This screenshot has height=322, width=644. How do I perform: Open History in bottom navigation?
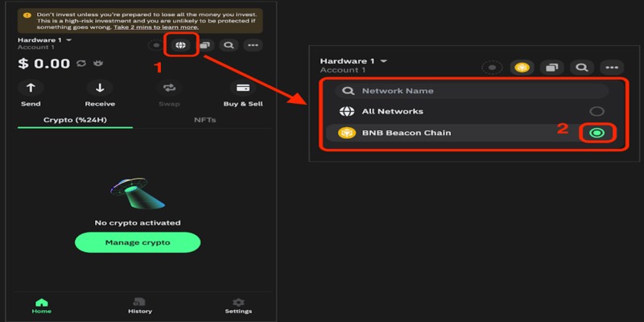pyautogui.click(x=140, y=307)
